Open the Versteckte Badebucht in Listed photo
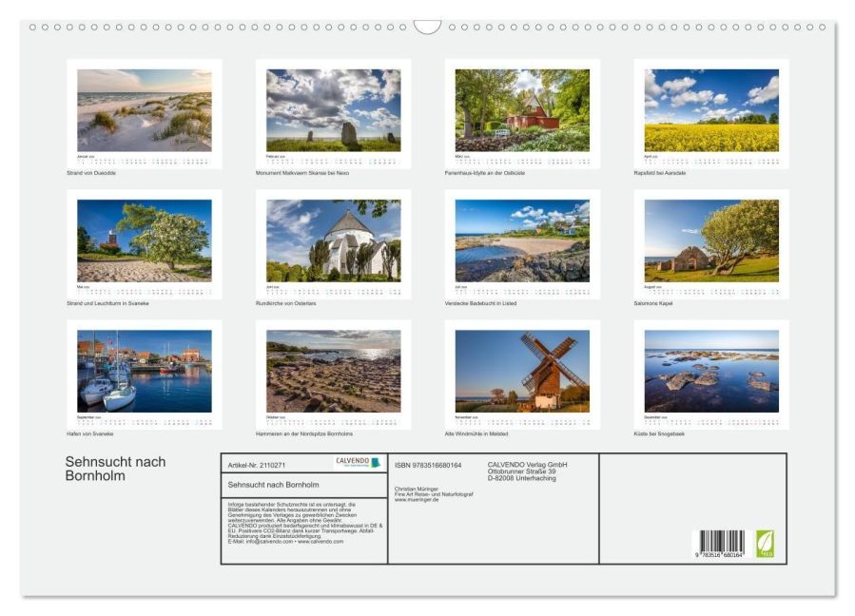 click(522, 241)
